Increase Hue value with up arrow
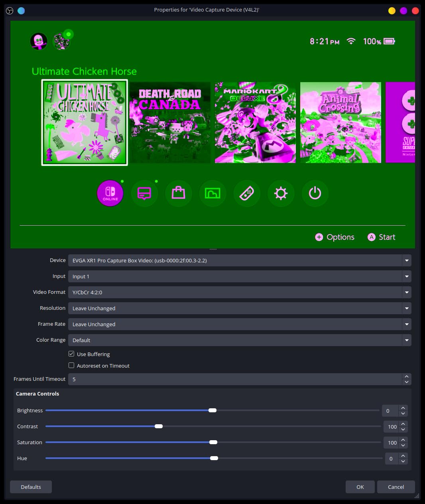Viewport: 425px width, 504px height. (403, 456)
